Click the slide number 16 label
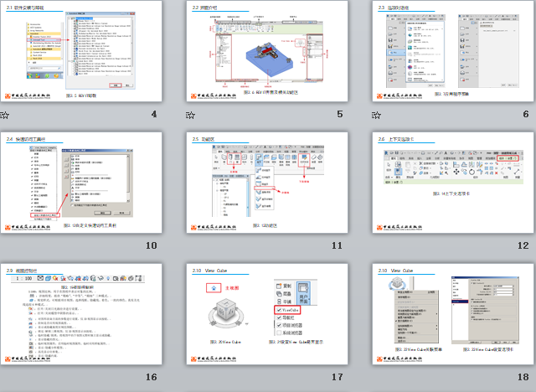 click(x=151, y=377)
